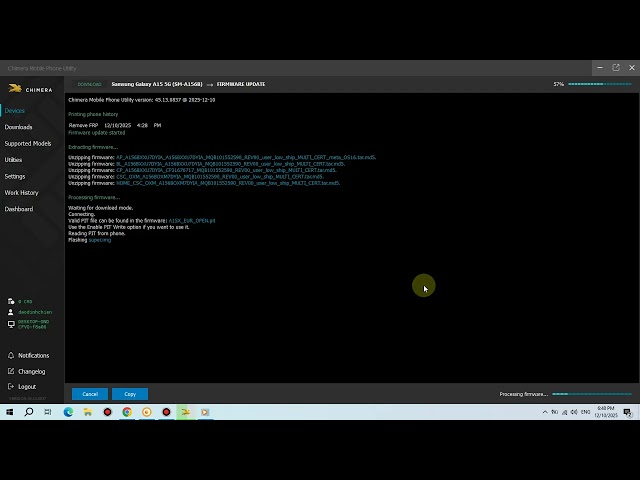Open the Windows Start menu
The height and width of the screenshot is (480, 640).
click(9, 412)
